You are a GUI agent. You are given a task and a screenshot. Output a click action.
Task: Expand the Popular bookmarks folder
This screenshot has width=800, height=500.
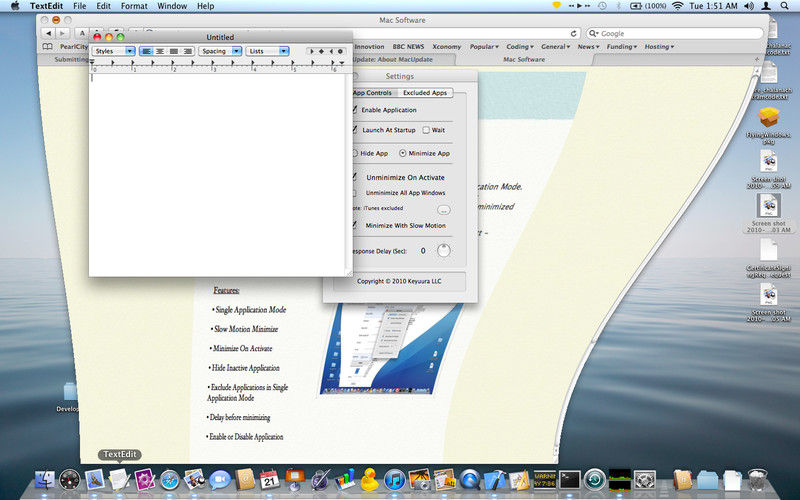484,46
